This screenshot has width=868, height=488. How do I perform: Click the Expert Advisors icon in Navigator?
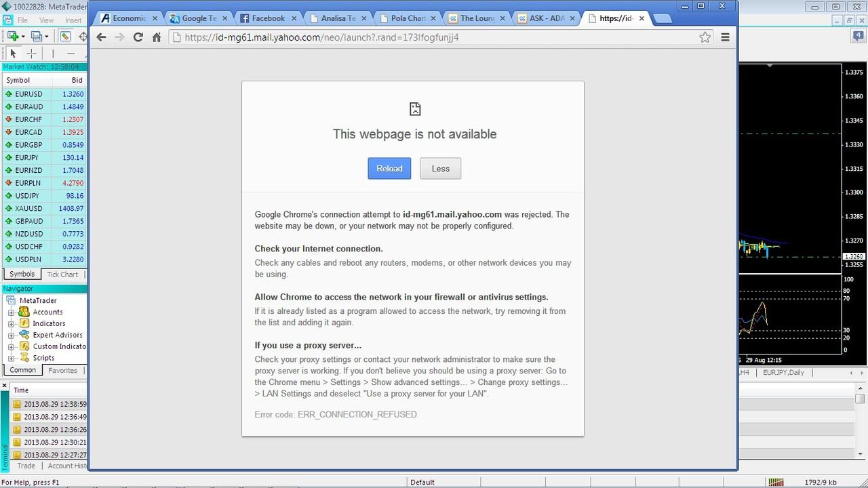24,335
